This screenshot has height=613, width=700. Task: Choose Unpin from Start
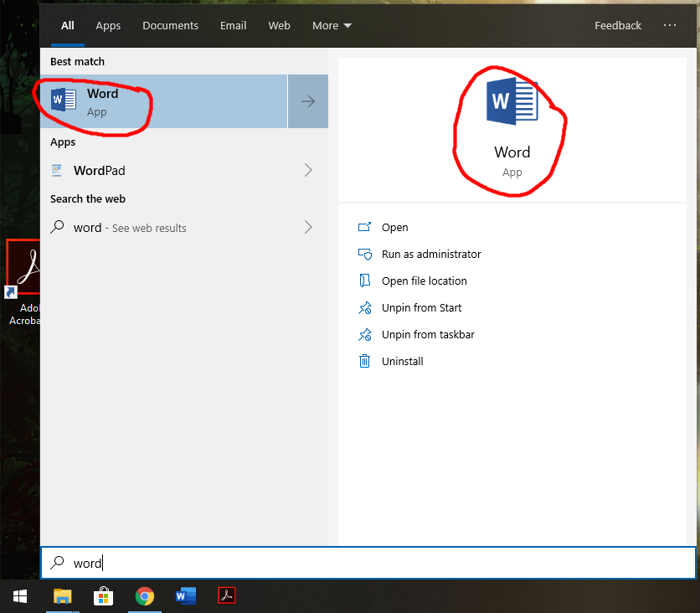click(421, 307)
